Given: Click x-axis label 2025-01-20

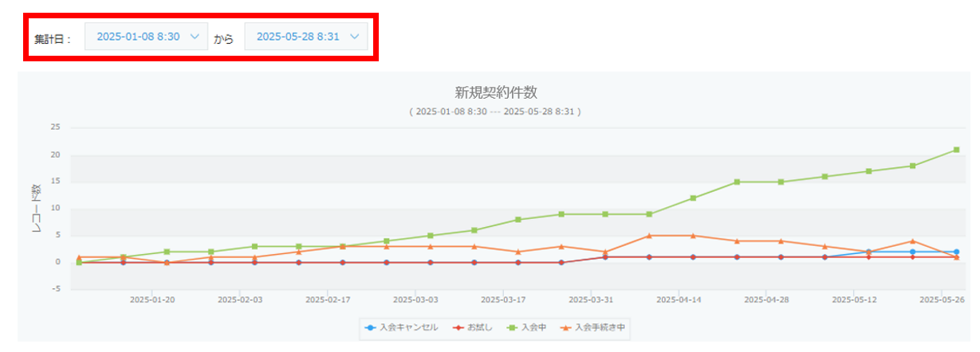Looking at the screenshot, I should (x=153, y=300).
